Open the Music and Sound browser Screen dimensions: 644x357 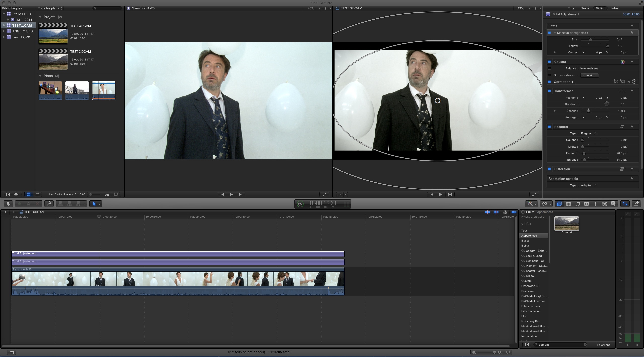tap(578, 204)
